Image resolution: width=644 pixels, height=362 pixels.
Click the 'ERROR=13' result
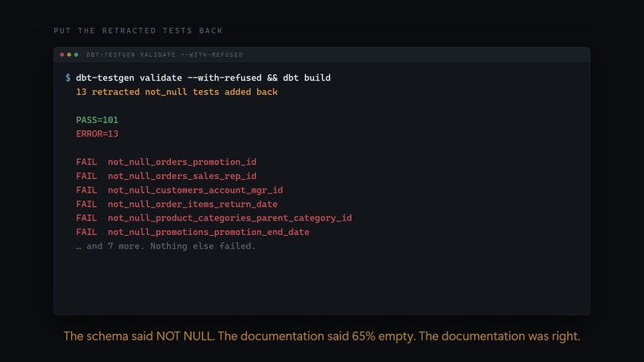[97, 134]
